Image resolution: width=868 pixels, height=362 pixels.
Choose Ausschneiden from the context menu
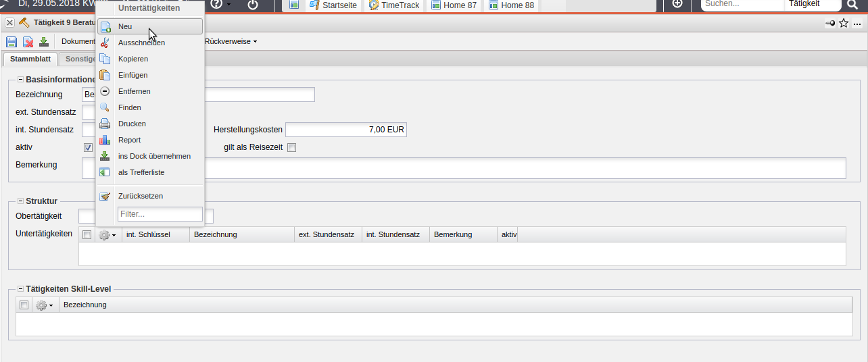(x=149, y=43)
